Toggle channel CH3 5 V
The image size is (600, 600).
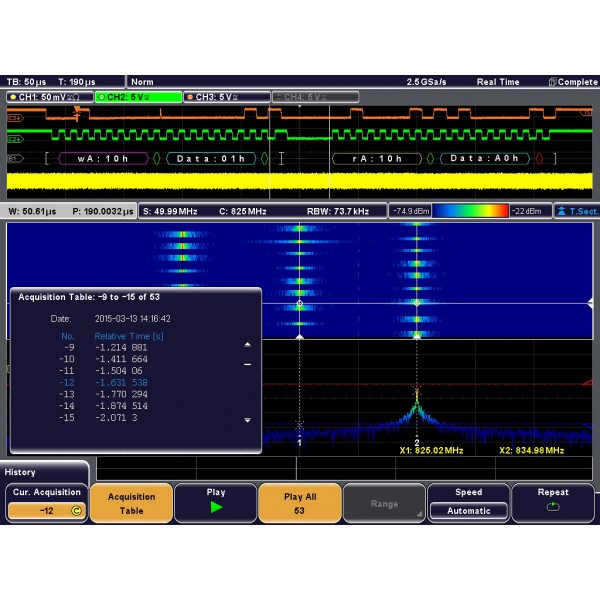(227, 97)
